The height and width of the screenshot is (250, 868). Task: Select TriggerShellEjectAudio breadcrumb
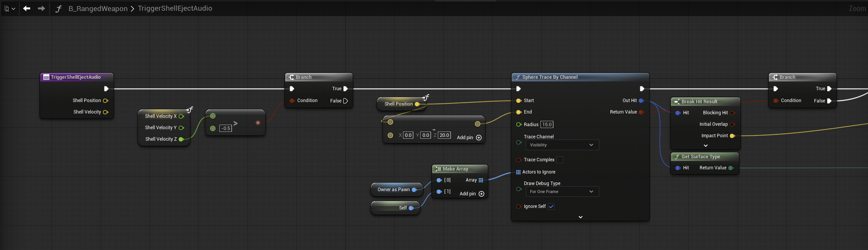175,8
